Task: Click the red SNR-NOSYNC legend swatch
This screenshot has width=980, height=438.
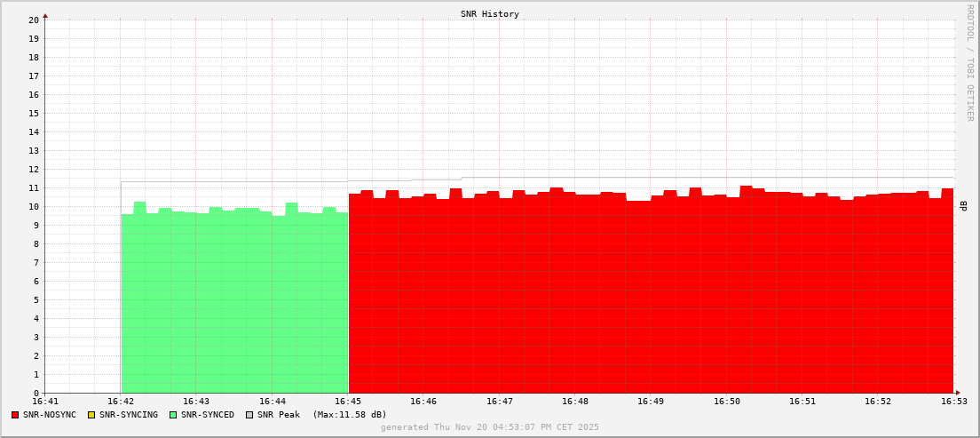Action: coord(15,415)
